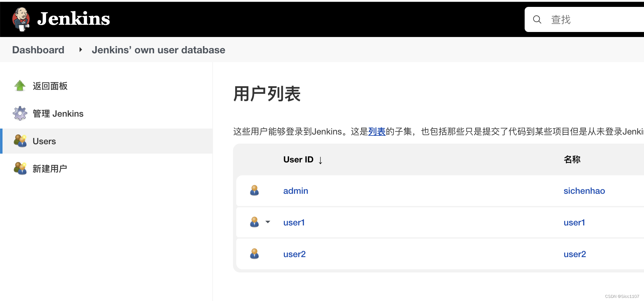Viewport: 644px width, 301px height.
Task: Open the dropdown arrow beside user1
Action: [x=268, y=222]
